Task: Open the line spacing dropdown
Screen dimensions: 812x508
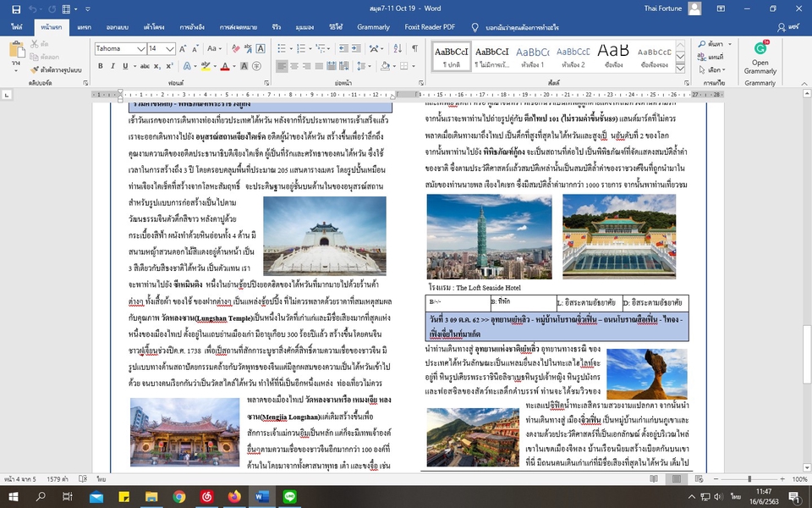Action: click(364, 66)
